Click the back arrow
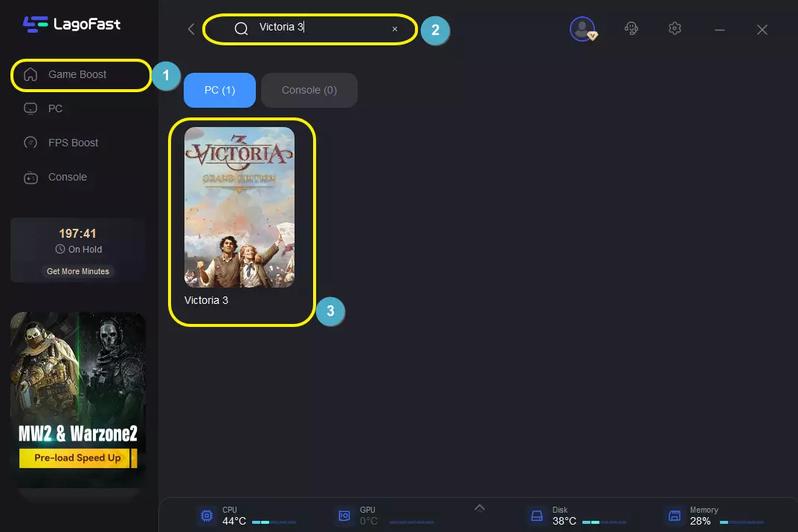Screen dimensions: 798x532 [191, 29]
